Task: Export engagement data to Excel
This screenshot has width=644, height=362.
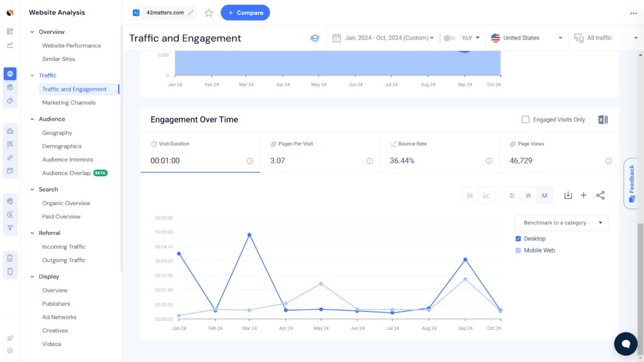Action: pyautogui.click(x=602, y=120)
